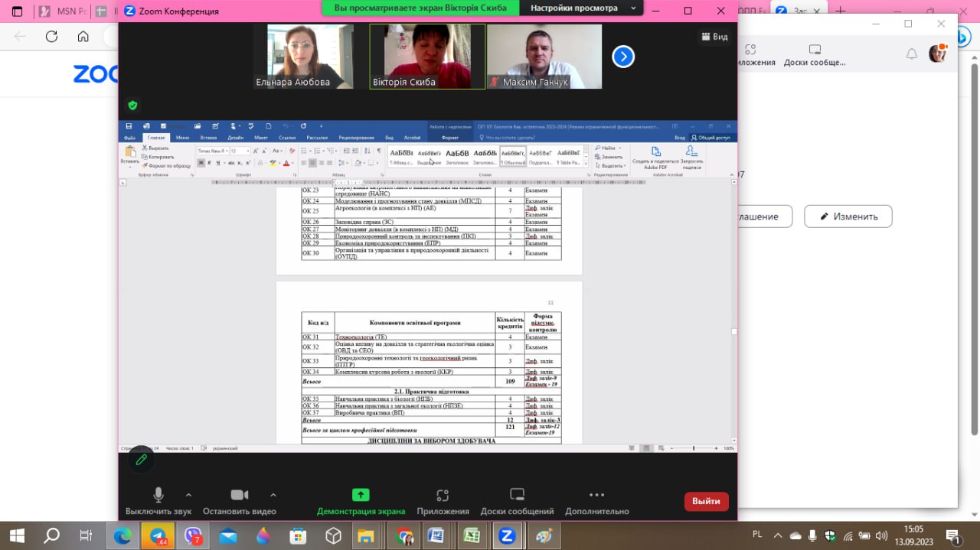This screenshot has height=550, width=980.
Task: Open profile avatar in Zoom home window
Action: 938,53
